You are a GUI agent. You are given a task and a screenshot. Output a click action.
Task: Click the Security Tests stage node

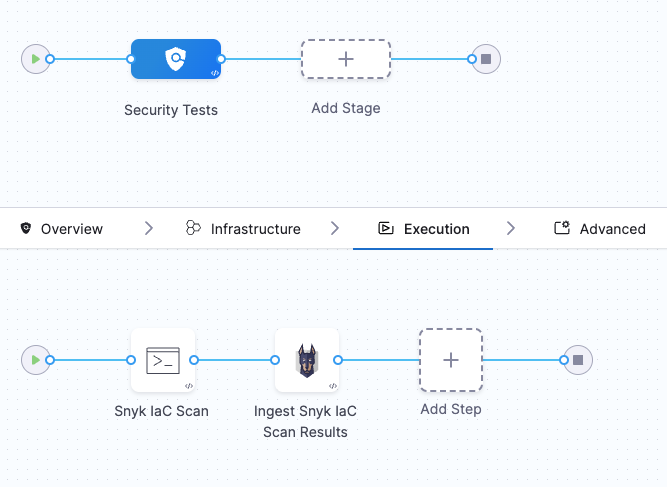click(x=175, y=59)
